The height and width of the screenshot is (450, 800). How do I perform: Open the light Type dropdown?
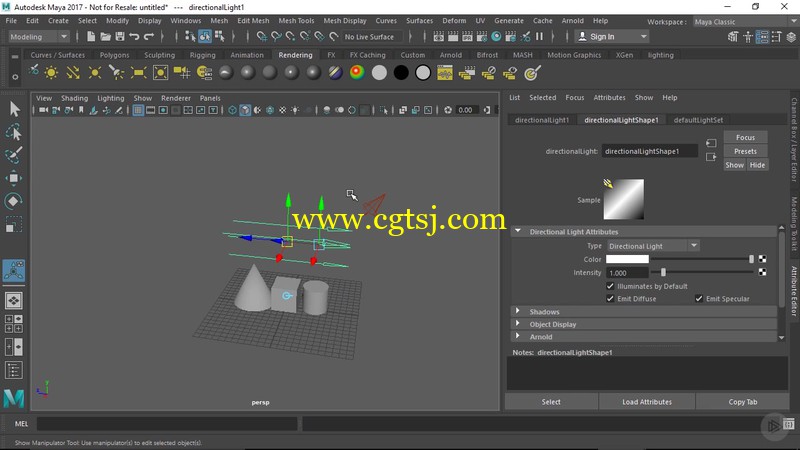click(653, 246)
